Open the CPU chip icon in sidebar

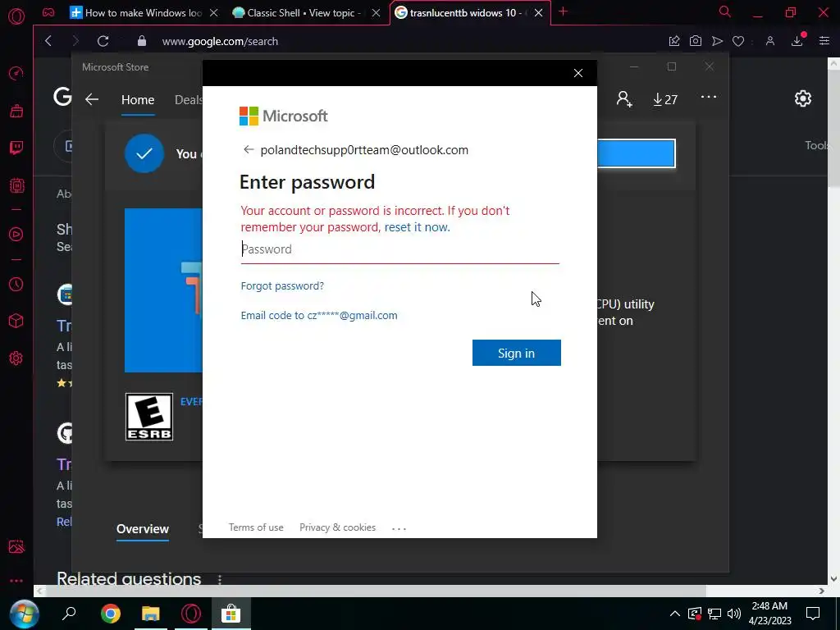(x=16, y=186)
